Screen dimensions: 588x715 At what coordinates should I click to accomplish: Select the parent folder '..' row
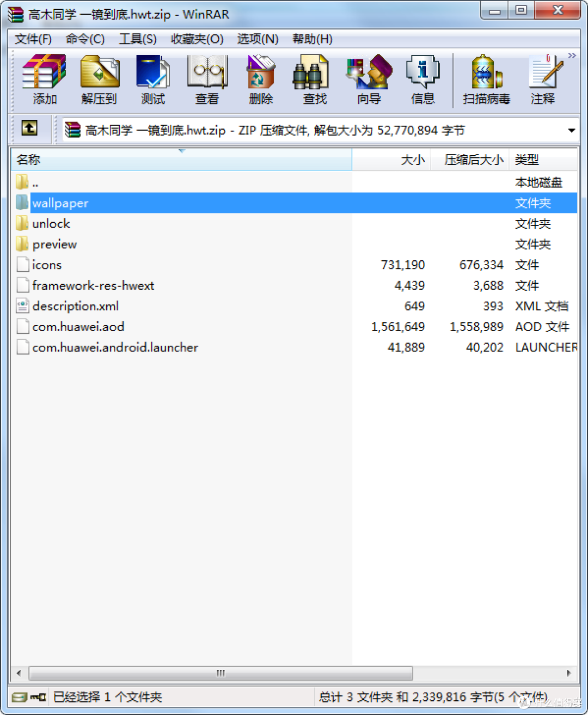(x=294, y=182)
